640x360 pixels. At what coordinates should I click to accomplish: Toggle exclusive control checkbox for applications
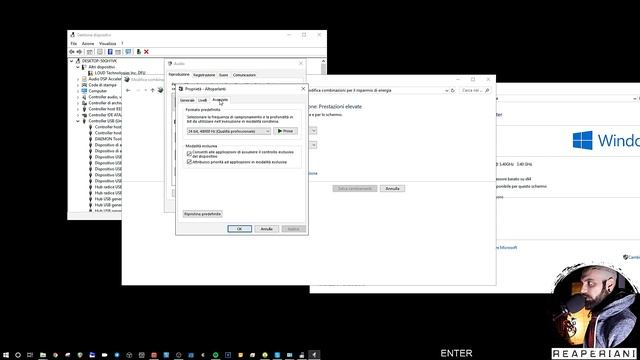click(189, 153)
